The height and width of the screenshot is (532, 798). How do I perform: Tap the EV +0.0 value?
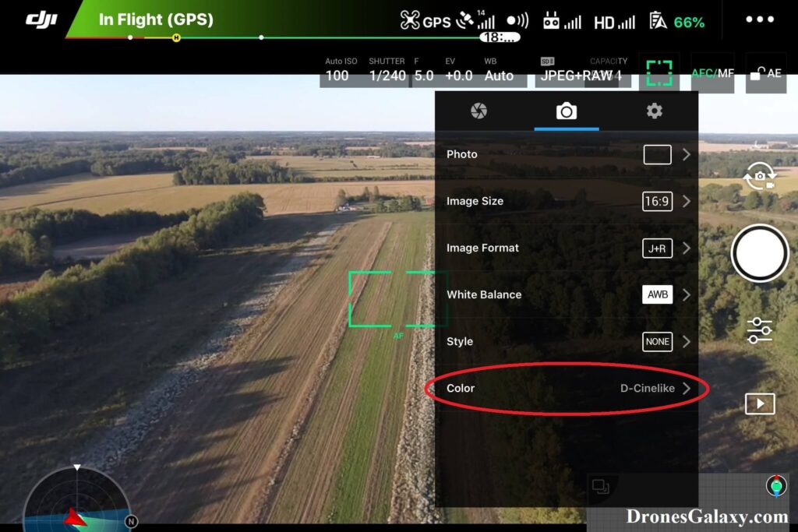click(458, 69)
